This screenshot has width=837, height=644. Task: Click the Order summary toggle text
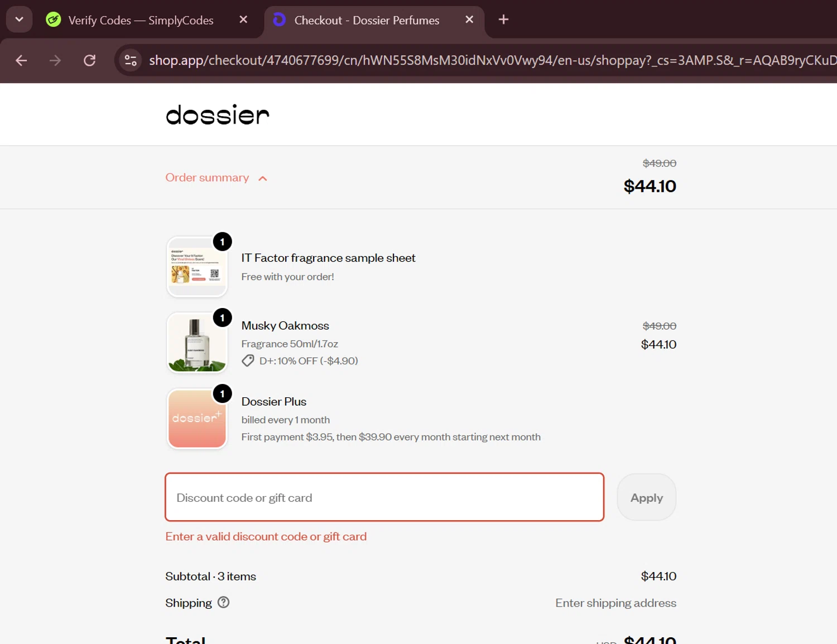(x=207, y=177)
